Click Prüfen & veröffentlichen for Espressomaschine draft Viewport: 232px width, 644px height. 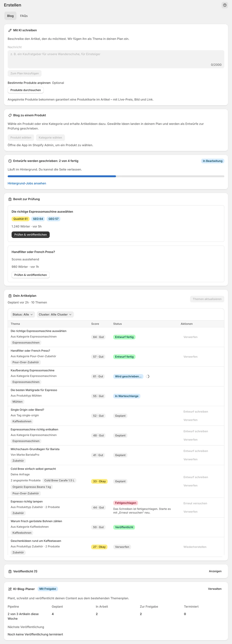pos(31,234)
